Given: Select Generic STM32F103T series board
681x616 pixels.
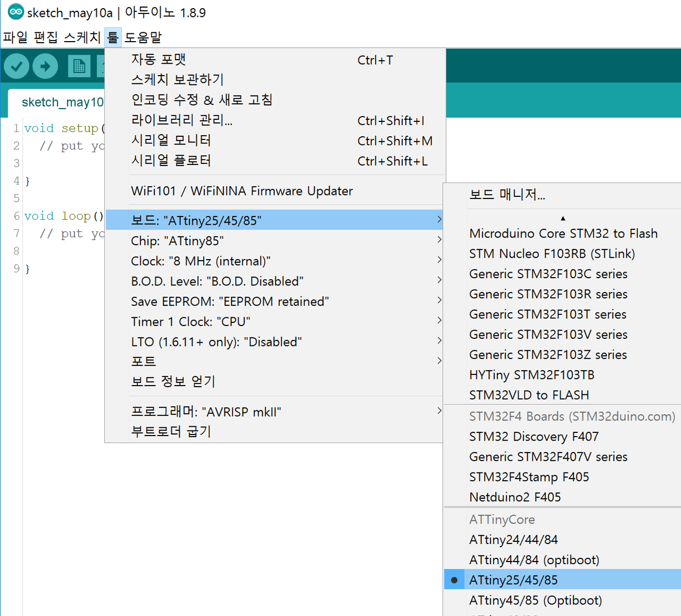Looking at the screenshot, I should click(562, 314).
